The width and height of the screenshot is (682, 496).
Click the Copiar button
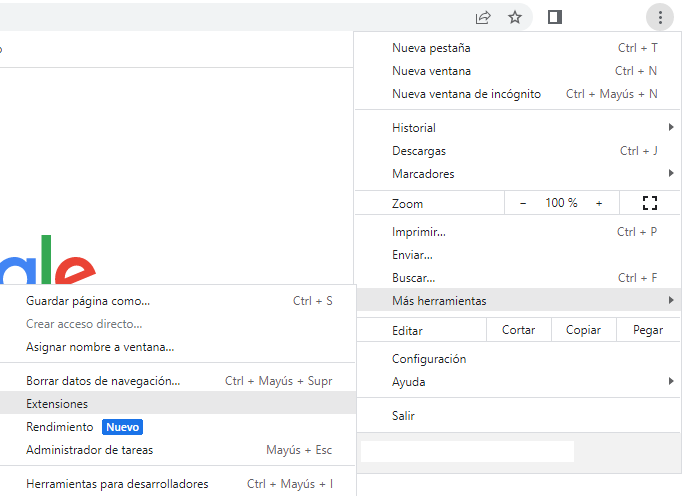583,330
